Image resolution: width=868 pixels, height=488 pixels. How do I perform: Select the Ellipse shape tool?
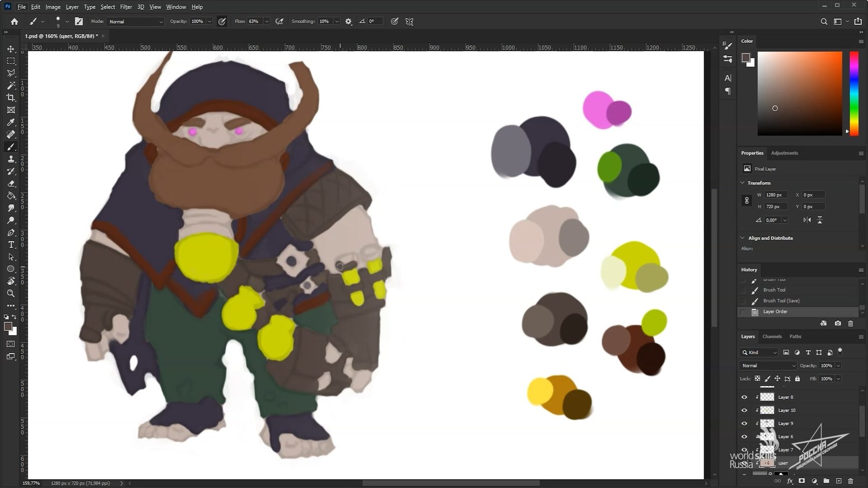tap(11, 269)
